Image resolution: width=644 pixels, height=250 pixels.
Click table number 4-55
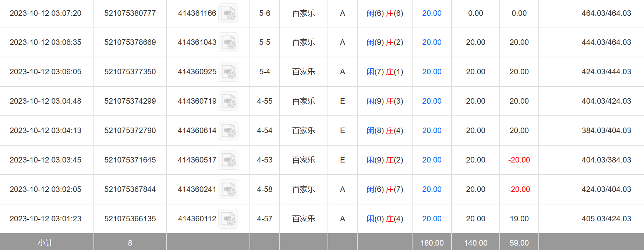tap(265, 101)
